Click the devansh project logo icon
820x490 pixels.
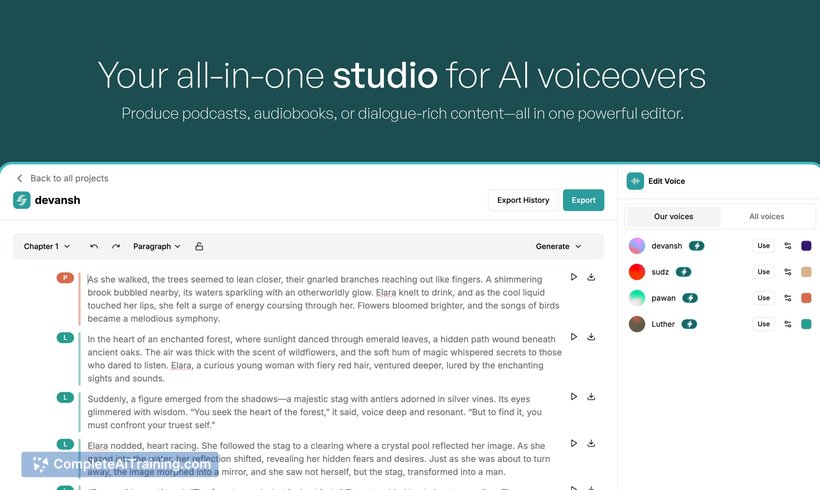pyautogui.click(x=22, y=200)
